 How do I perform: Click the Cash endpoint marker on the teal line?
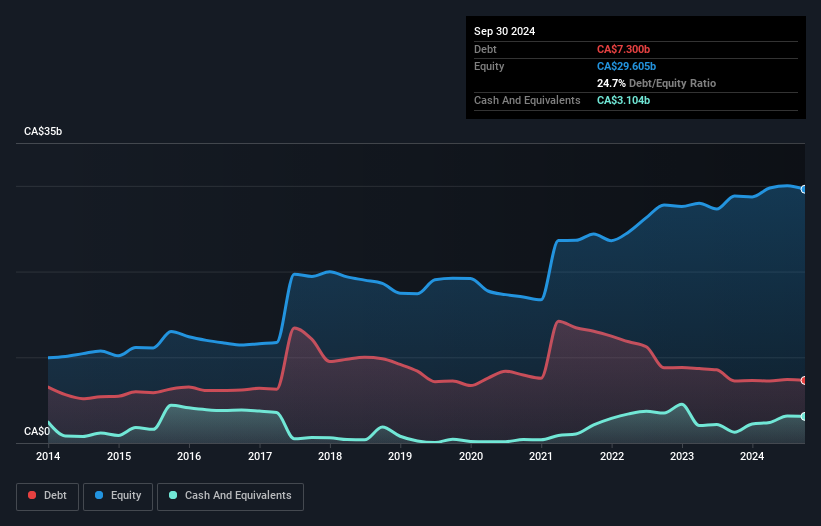point(804,417)
